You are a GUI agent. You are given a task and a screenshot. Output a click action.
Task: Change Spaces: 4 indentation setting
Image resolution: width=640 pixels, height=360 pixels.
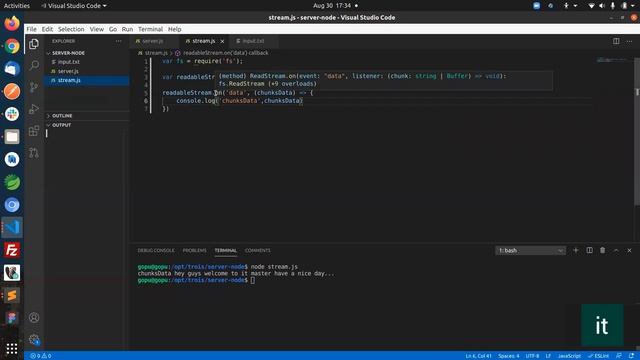coord(509,356)
